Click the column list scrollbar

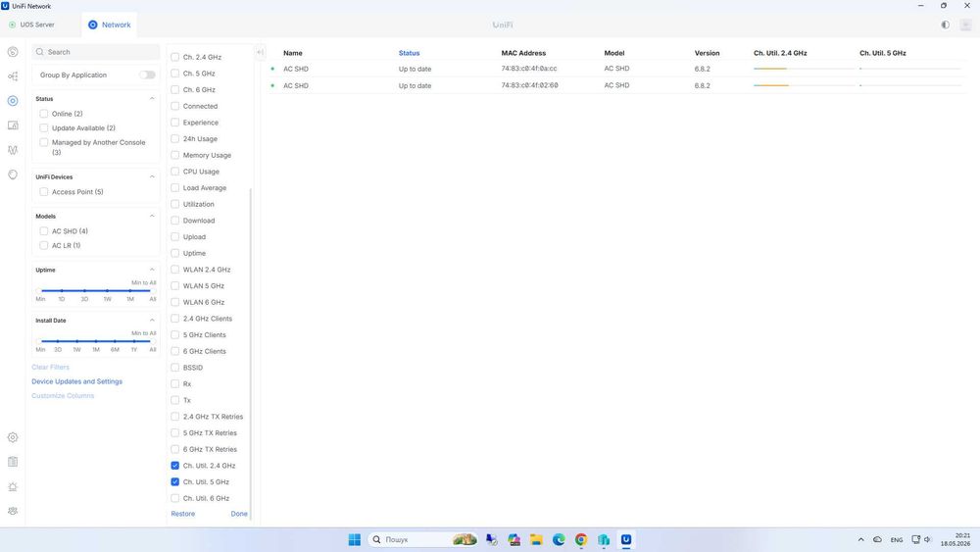(251, 355)
